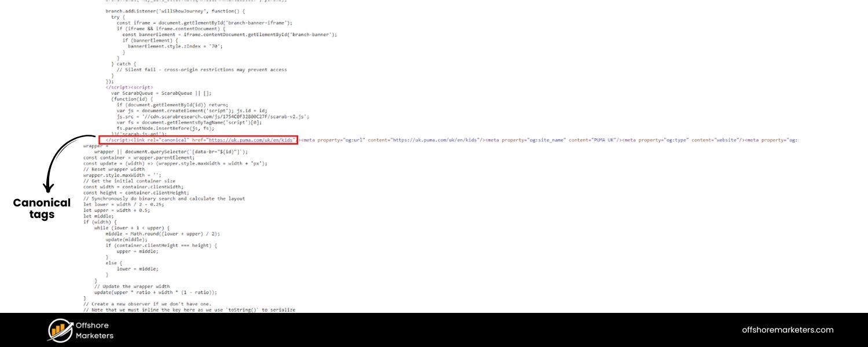Click the Canonical tags label
Screen dimensions: 868x347
click(41, 209)
